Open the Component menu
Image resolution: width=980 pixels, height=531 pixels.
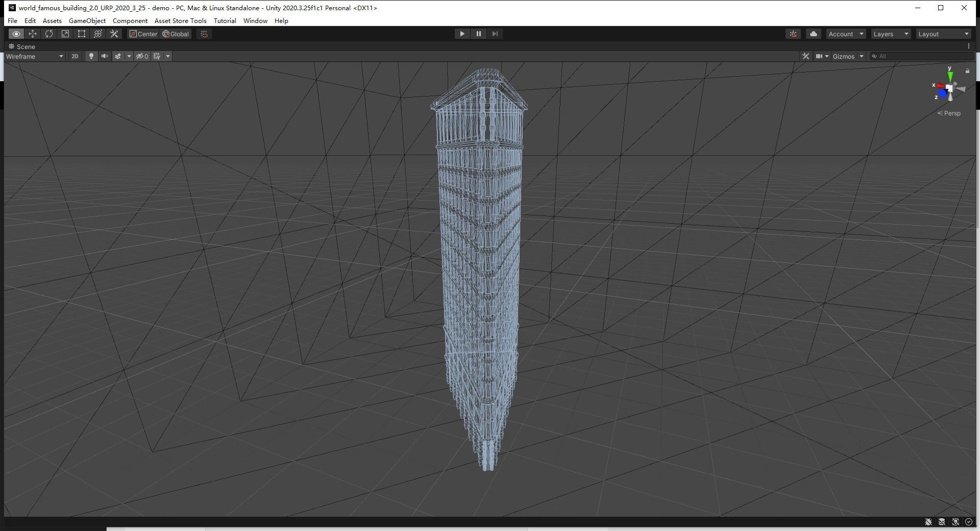click(130, 20)
